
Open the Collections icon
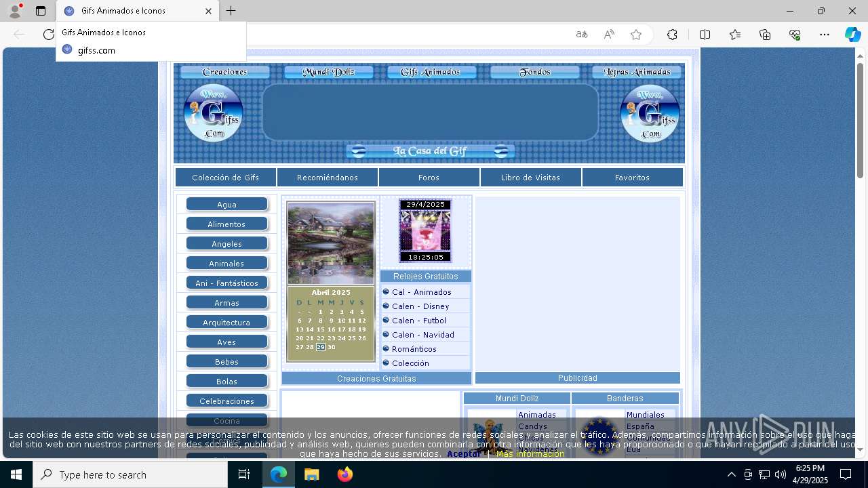tap(765, 35)
